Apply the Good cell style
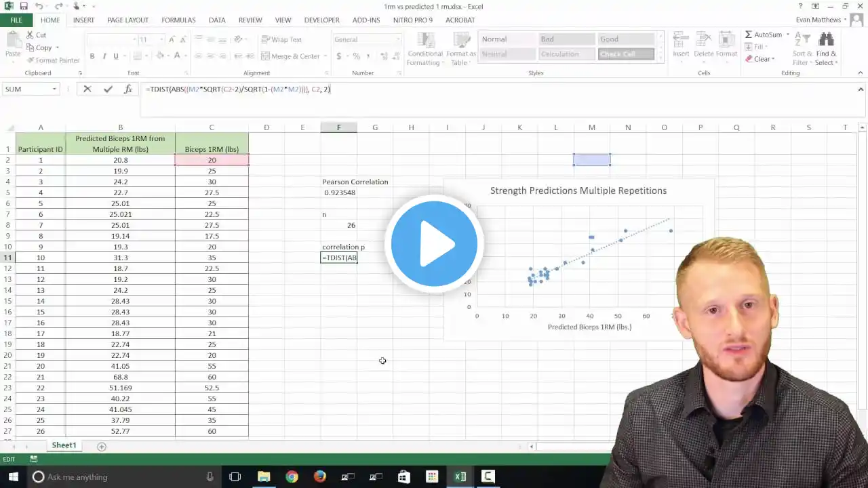The height and width of the screenshot is (488, 868). pos(626,39)
